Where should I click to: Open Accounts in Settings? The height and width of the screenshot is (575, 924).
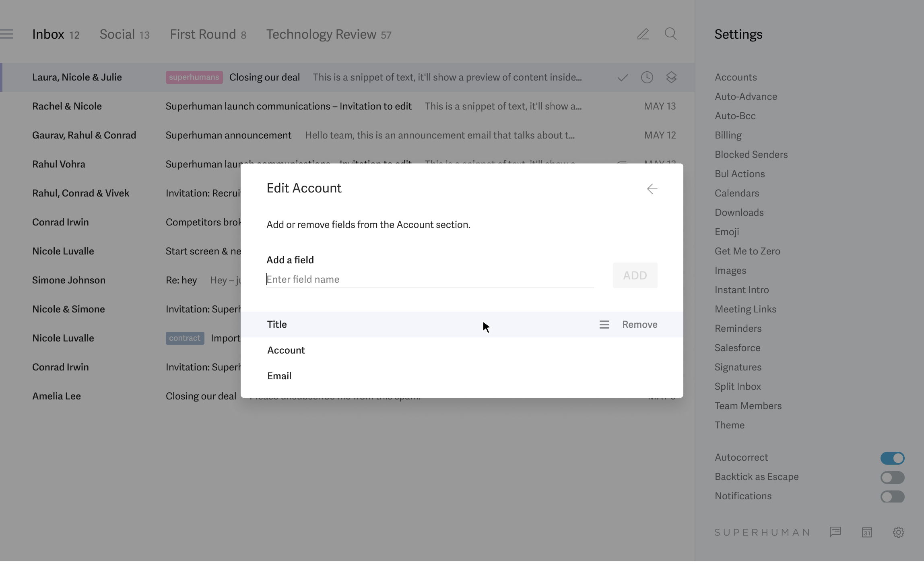coord(736,77)
